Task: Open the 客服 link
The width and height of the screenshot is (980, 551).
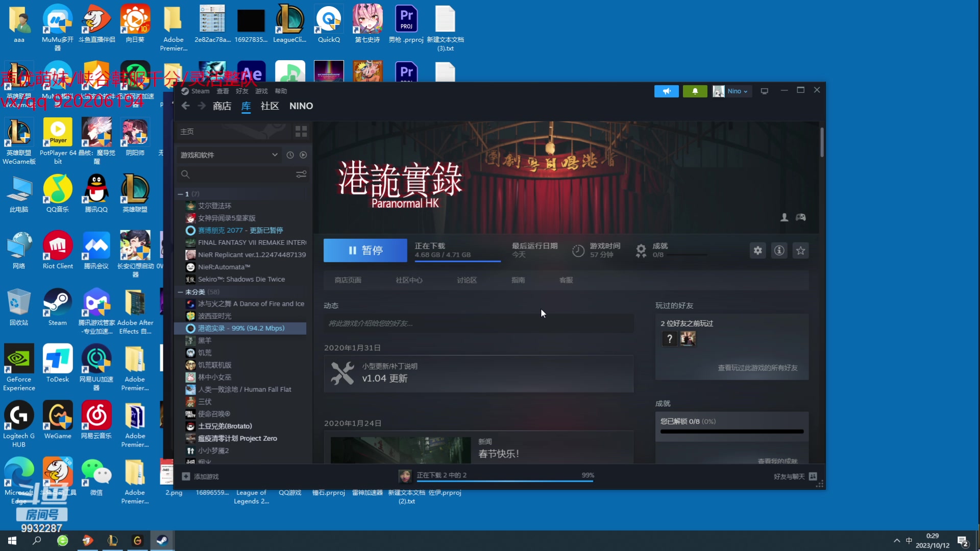Action: click(x=566, y=280)
